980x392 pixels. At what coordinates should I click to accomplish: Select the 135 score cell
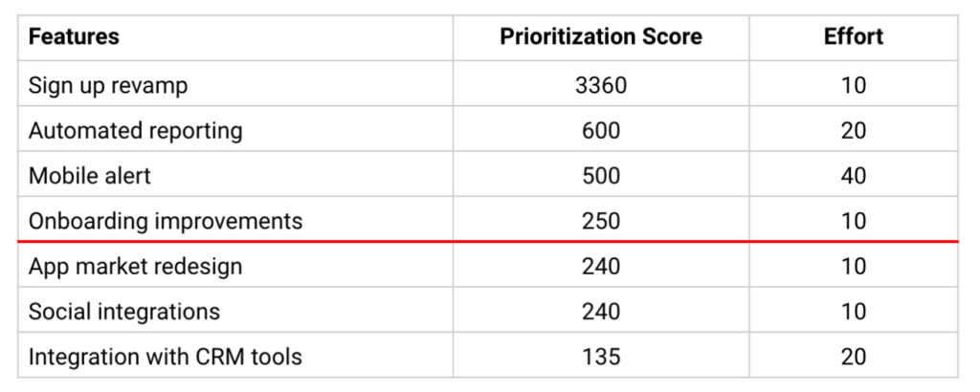(601, 356)
